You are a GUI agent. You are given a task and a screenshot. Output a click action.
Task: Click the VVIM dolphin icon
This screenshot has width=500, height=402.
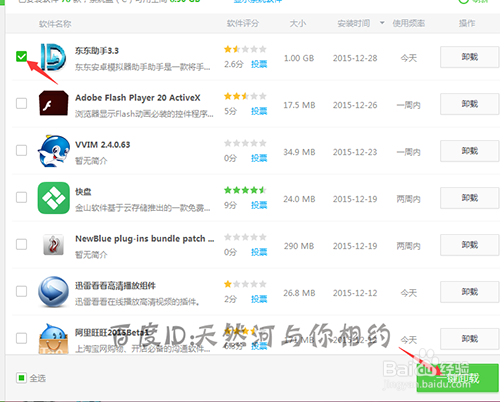coord(53,151)
